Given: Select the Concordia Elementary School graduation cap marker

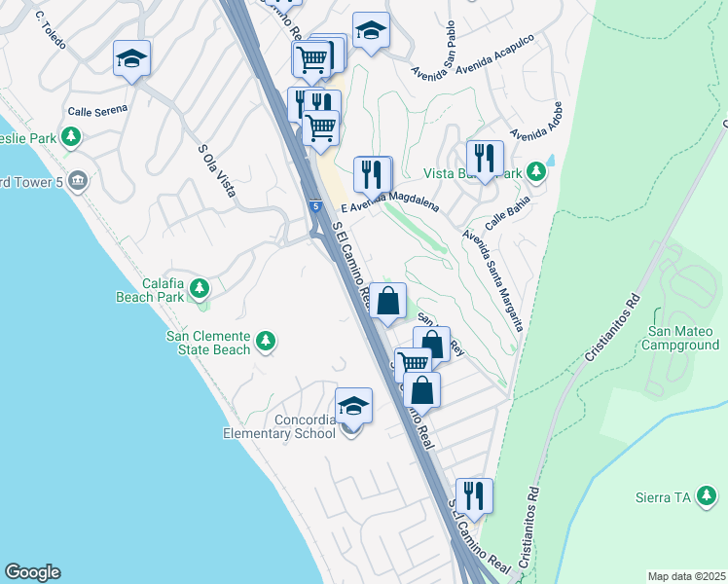Looking at the screenshot, I should tap(354, 407).
